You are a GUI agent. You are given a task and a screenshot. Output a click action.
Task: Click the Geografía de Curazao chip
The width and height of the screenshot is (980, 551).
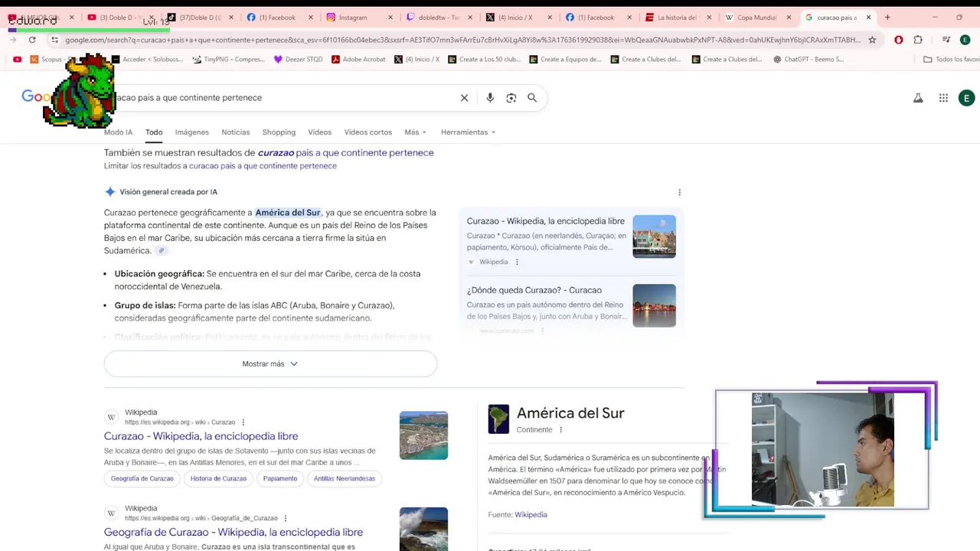click(x=142, y=478)
